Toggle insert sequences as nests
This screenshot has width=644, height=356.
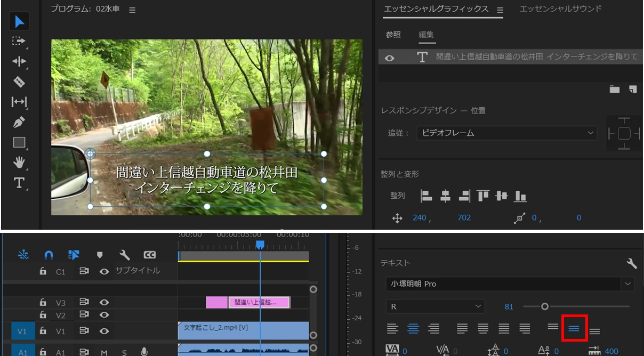coord(23,255)
